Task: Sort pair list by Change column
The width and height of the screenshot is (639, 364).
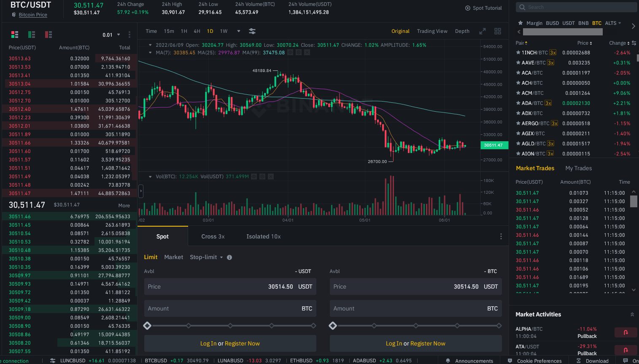Action: pyautogui.click(x=619, y=43)
